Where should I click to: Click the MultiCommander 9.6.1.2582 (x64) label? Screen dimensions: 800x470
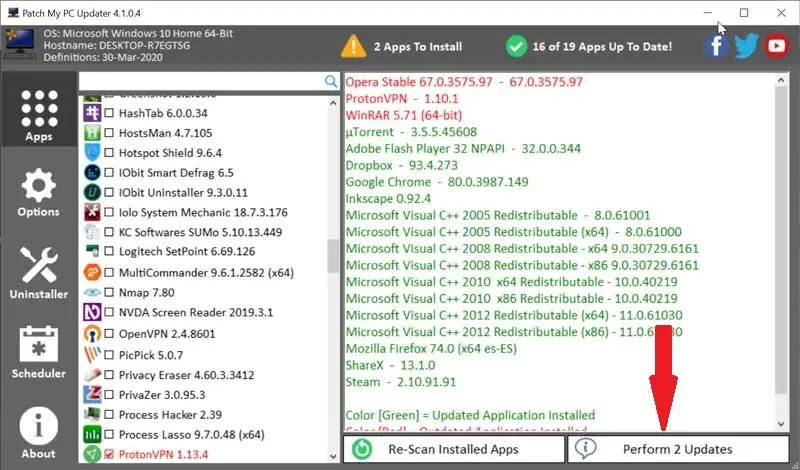click(x=206, y=273)
